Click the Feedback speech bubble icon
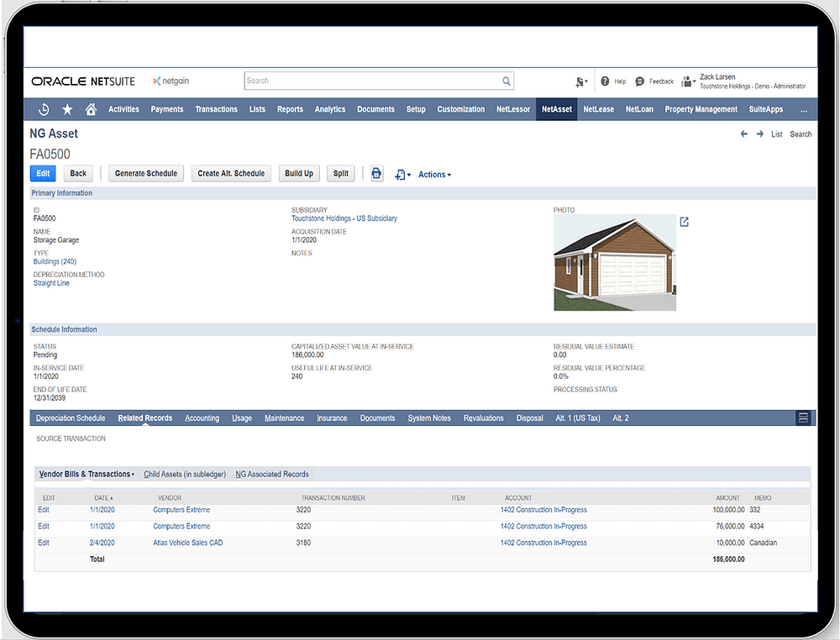 click(x=639, y=81)
